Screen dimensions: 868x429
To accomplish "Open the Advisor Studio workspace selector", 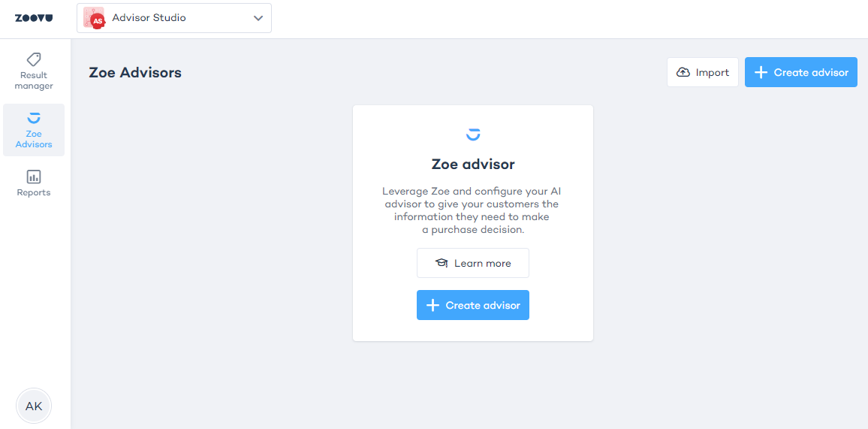I will coord(174,18).
